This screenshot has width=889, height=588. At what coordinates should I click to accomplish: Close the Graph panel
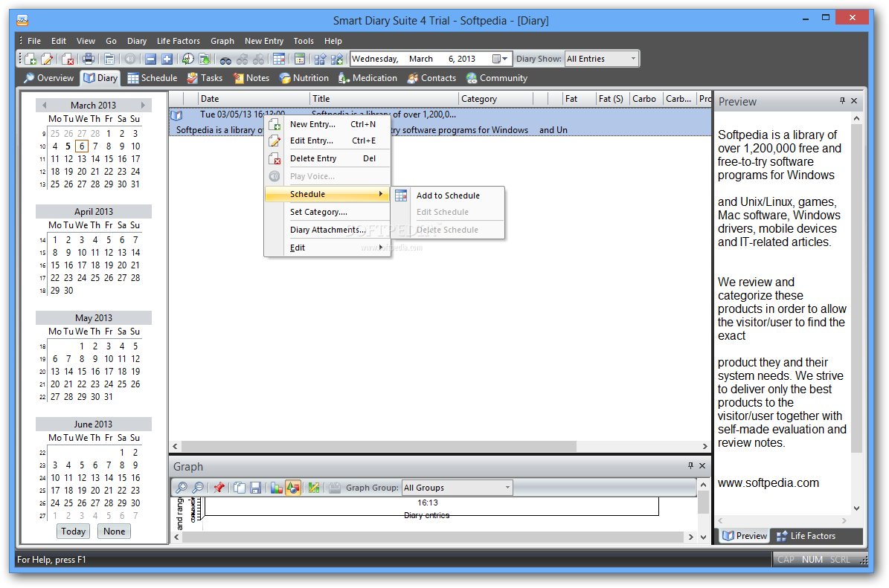tap(702, 465)
